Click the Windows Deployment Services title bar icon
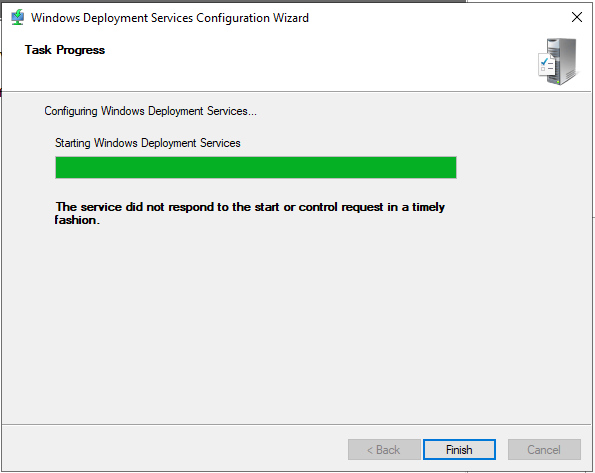595x473 pixels. point(17,17)
